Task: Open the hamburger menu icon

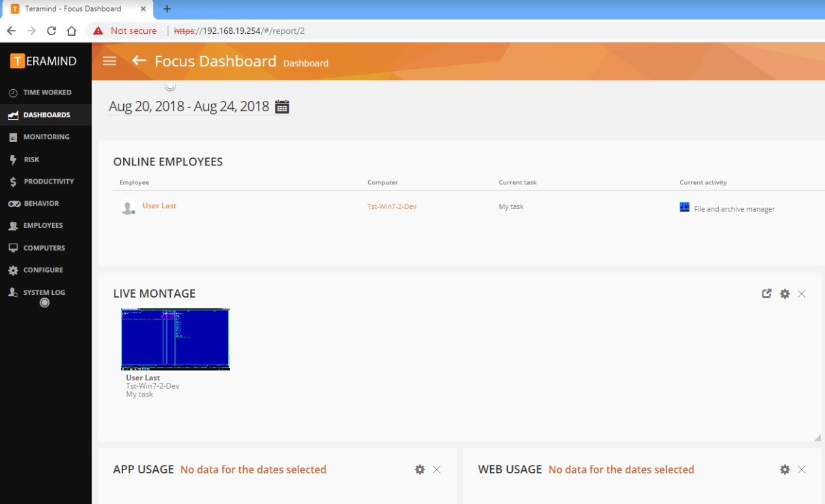Action: click(x=109, y=61)
